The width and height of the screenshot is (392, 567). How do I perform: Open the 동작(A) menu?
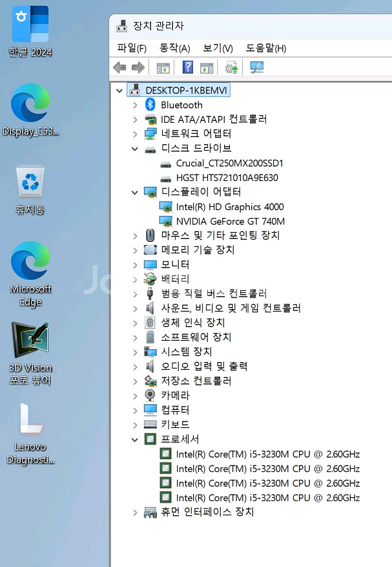click(175, 48)
